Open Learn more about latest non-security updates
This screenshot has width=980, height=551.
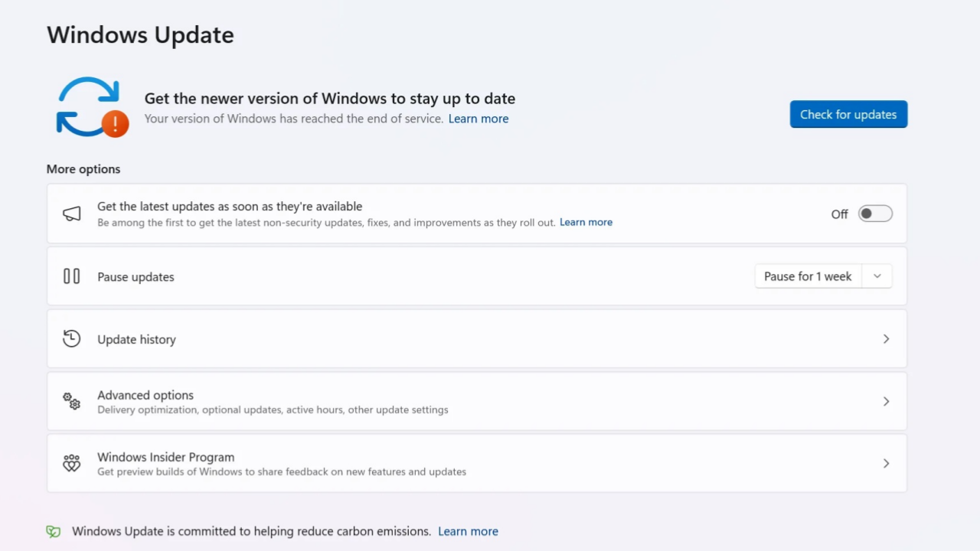pyautogui.click(x=586, y=222)
